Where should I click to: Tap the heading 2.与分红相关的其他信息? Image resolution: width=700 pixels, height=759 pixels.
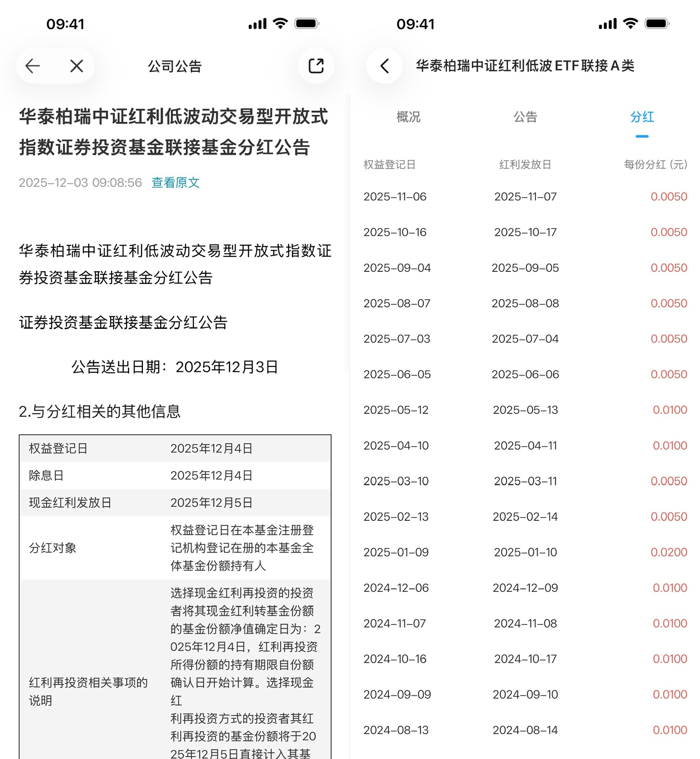(99, 411)
